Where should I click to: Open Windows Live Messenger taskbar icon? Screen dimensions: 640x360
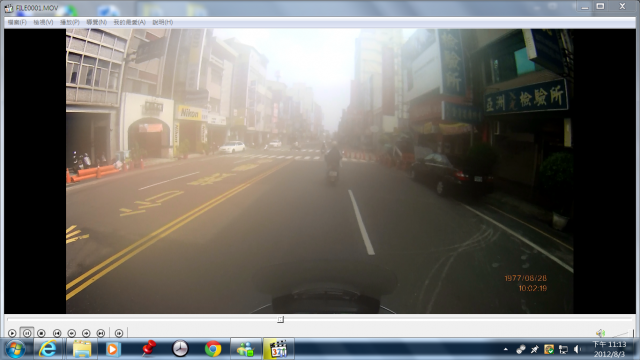pos(245,349)
